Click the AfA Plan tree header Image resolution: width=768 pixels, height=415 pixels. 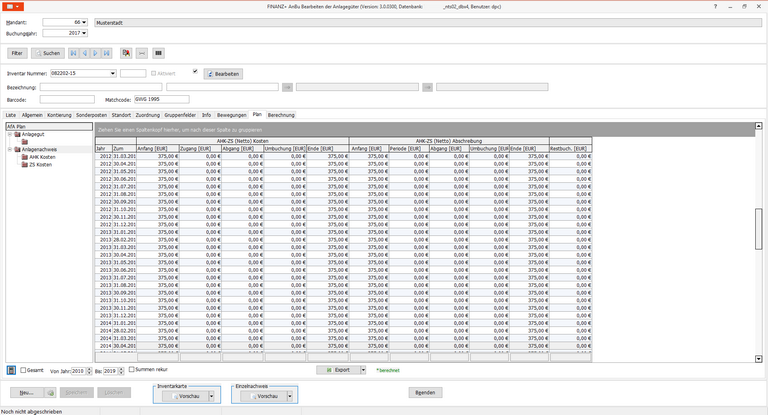tap(49, 126)
